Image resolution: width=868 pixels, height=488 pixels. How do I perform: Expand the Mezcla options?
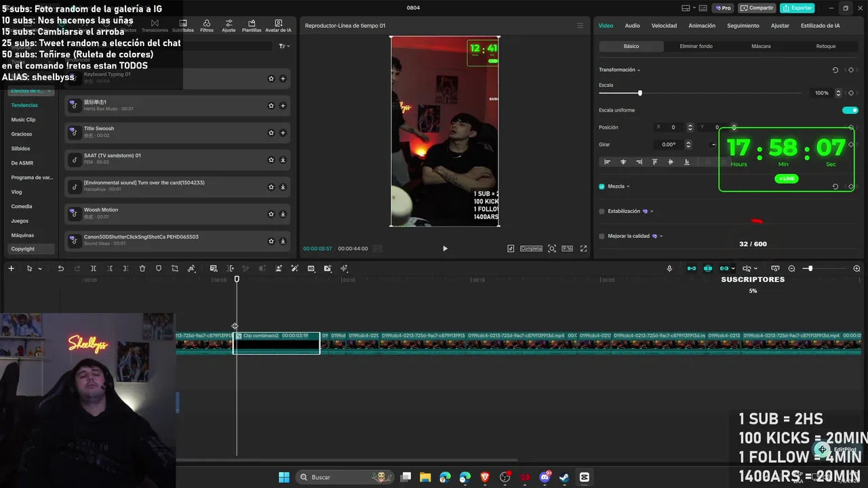628,186
